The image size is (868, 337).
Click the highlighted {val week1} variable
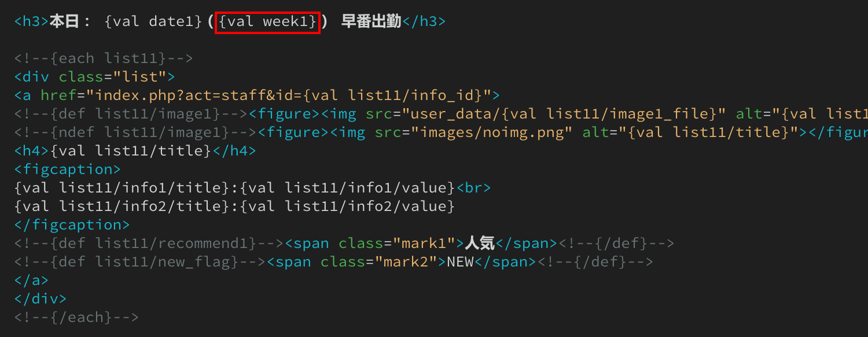[x=267, y=22]
